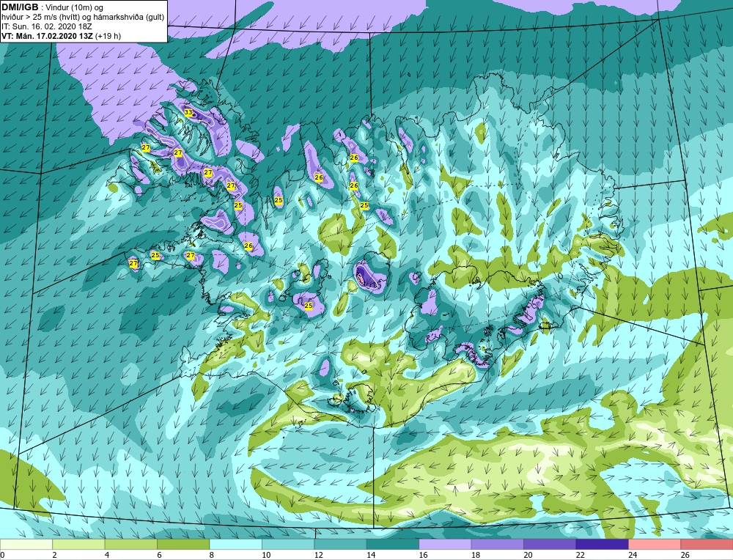Image resolution: width=733 pixels, height=560 pixels.
Task: Click the 'VT: Mán. 17.02.2020 13Z' valid time
Action: pos(47,36)
